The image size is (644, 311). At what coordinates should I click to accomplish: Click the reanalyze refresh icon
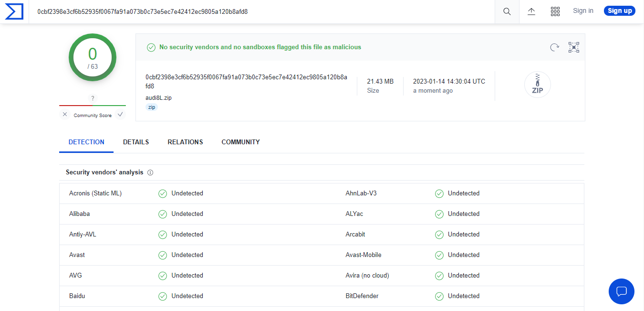554,47
